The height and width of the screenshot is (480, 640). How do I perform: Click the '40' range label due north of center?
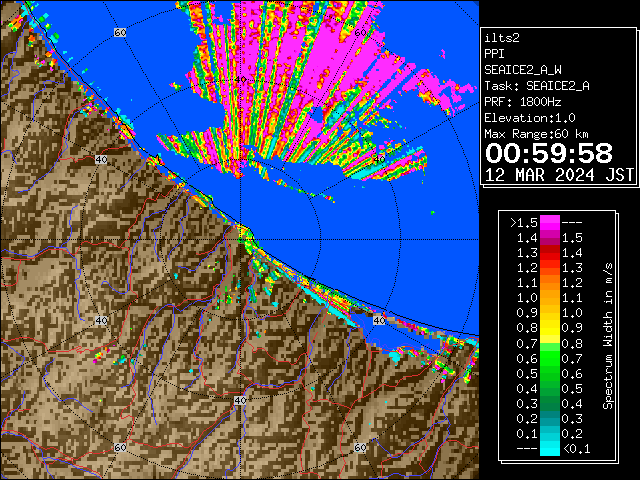240,80
